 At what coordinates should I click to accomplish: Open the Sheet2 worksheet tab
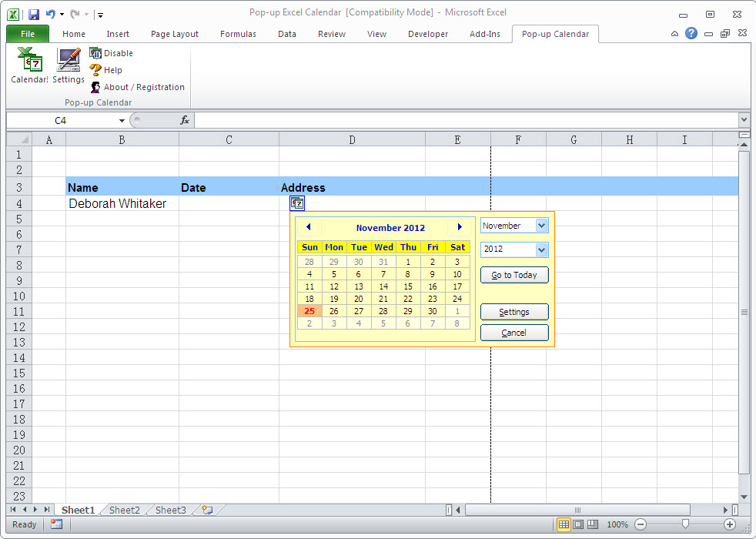pyautogui.click(x=124, y=510)
